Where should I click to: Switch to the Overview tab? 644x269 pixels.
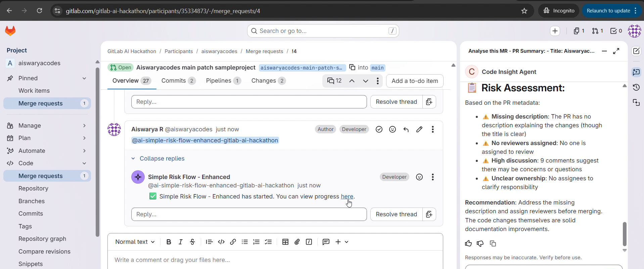tap(132, 81)
